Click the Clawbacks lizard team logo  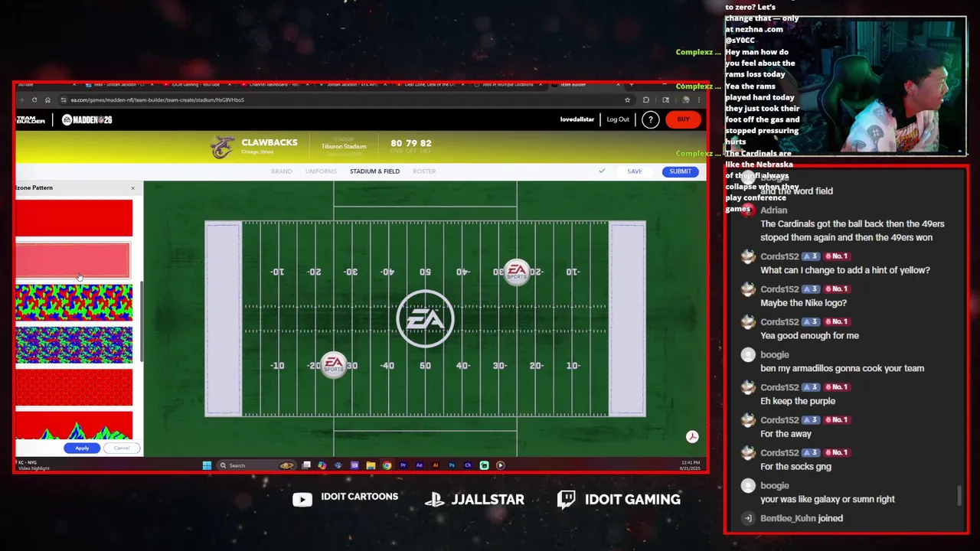pyautogui.click(x=223, y=146)
